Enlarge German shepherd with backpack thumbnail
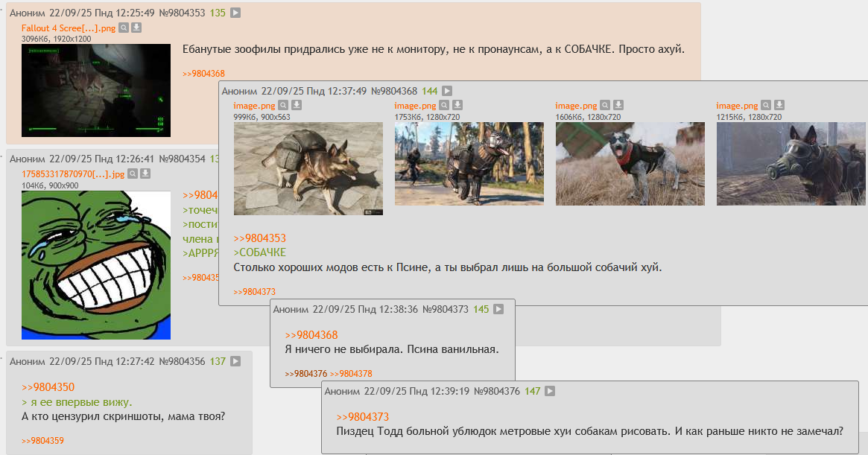This screenshot has height=455, width=868. (x=308, y=169)
